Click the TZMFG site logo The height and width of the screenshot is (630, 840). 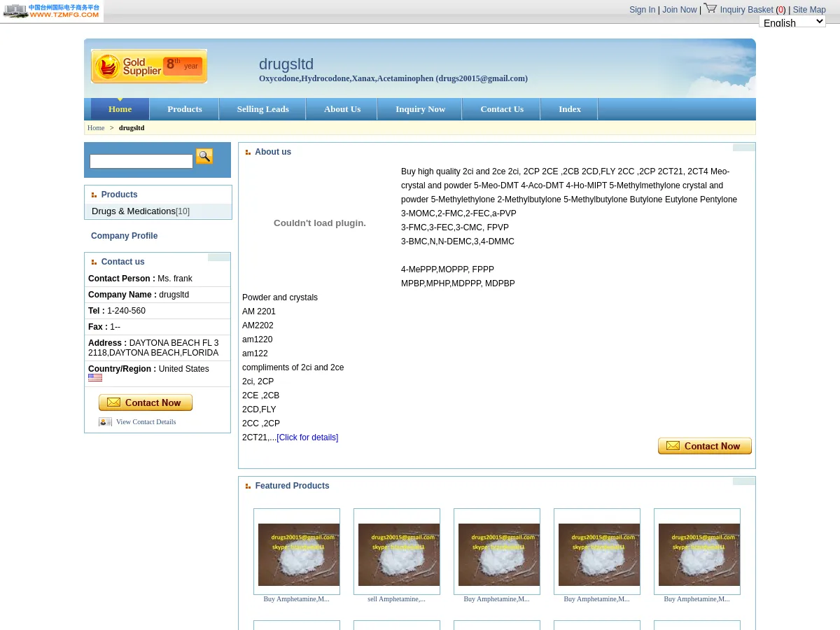coord(52,11)
